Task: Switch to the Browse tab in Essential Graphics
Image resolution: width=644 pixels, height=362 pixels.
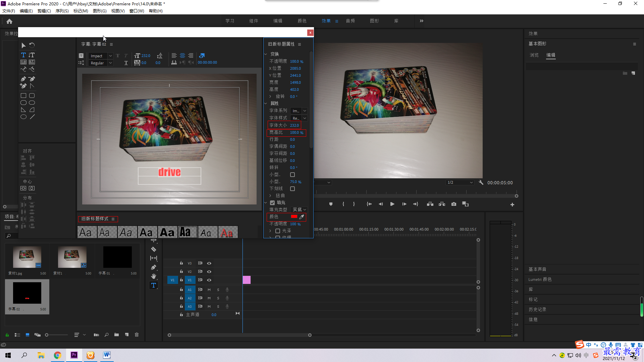Action: [534, 55]
